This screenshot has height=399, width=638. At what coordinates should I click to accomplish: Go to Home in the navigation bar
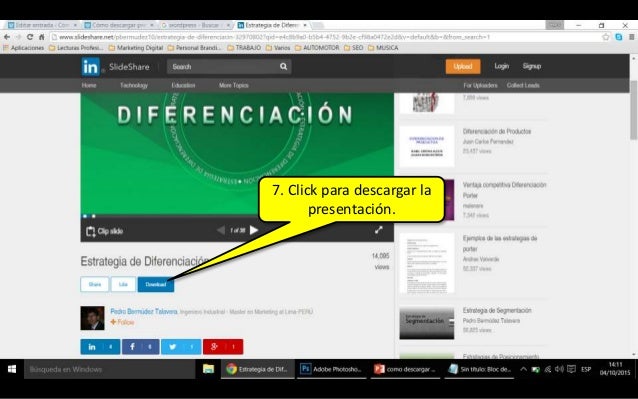(89, 85)
